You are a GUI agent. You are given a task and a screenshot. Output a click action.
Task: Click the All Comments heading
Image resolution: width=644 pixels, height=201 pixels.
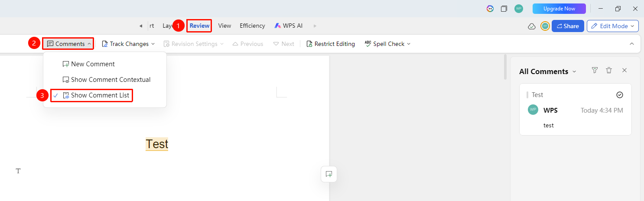pyautogui.click(x=543, y=71)
